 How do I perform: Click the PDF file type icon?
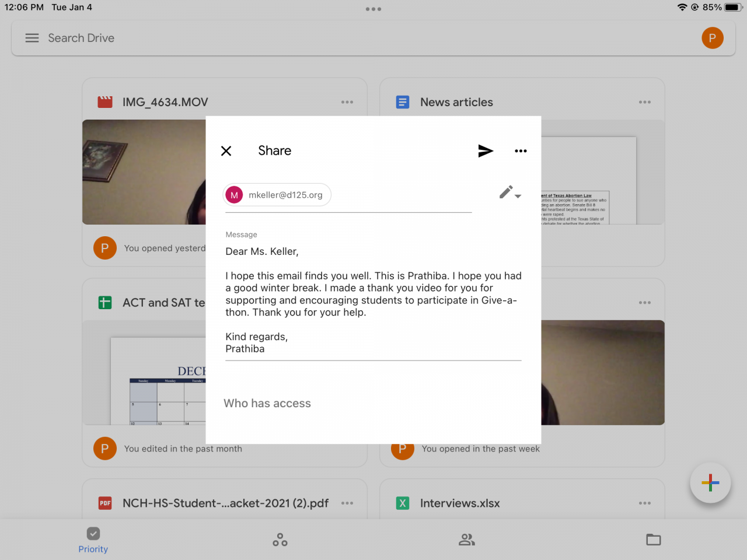click(x=105, y=503)
